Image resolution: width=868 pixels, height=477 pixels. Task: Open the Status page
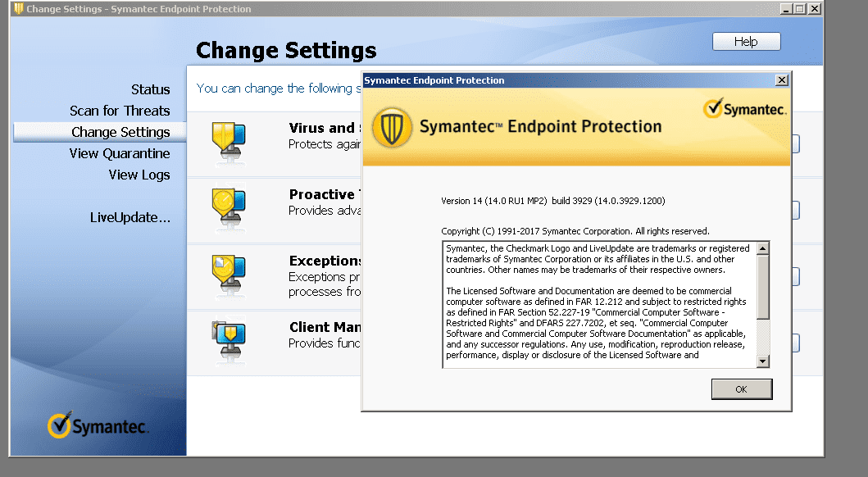[x=150, y=89]
